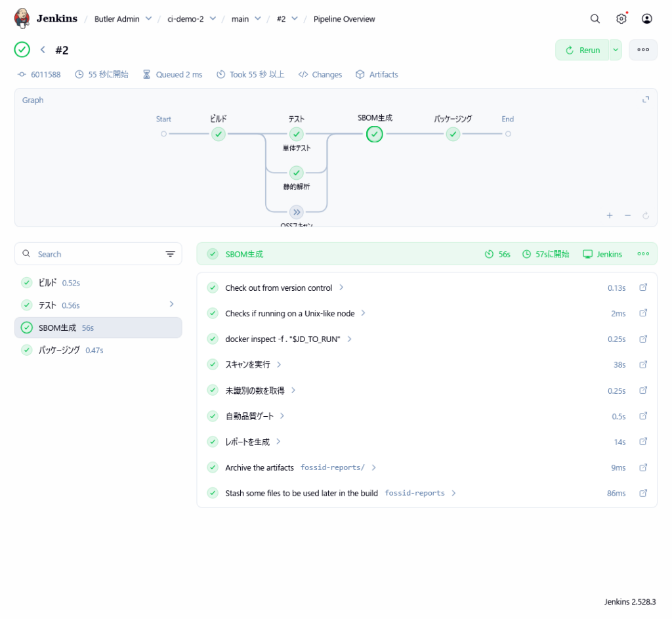The height and width of the screenshot is (619, 672).
Task: Open the user account icon
Action: coord(647,19)
